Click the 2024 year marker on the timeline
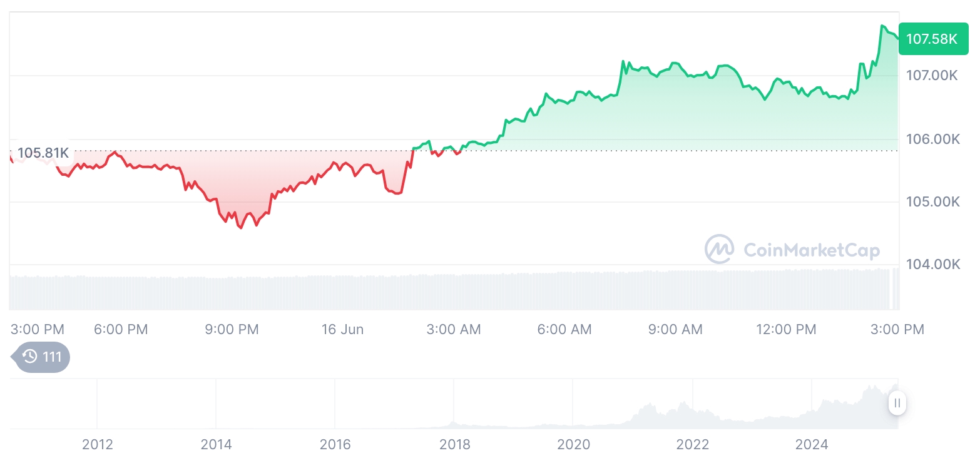This screenshot has width=980, height=458. pyautogui.click(x=812, y=445)
